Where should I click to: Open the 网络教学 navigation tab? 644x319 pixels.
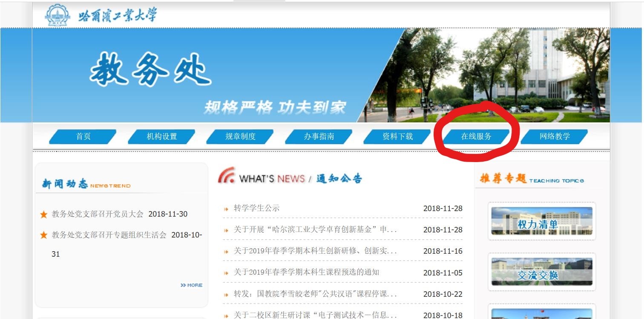(x=555, y=136)
